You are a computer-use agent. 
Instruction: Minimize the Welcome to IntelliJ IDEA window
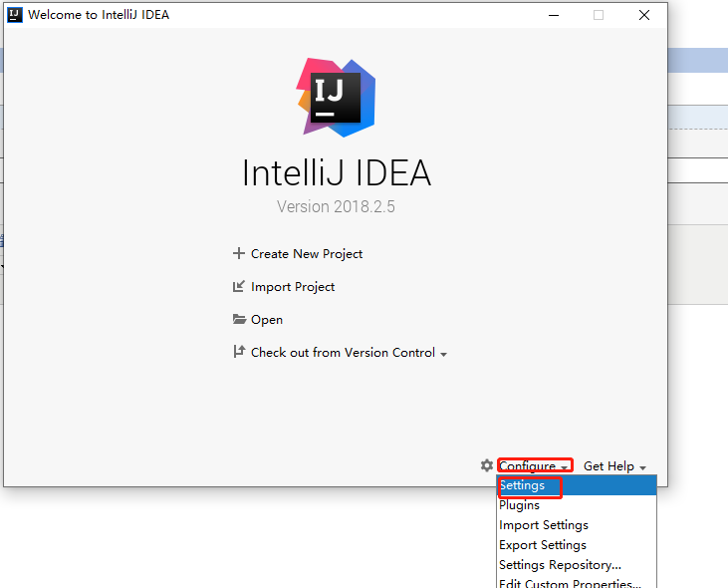(554, 15)
